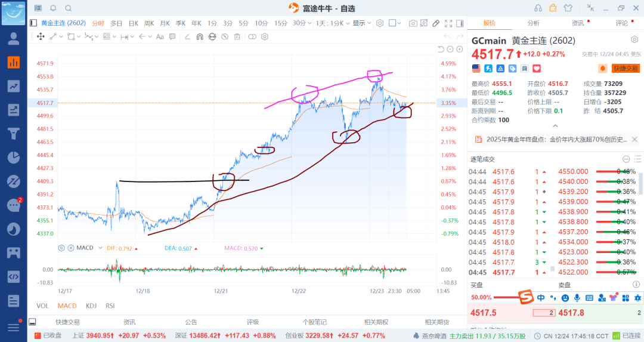644x342 pixels.
Task: Switch to 评论 tab in right panel
Action: [x=621, y=23]
